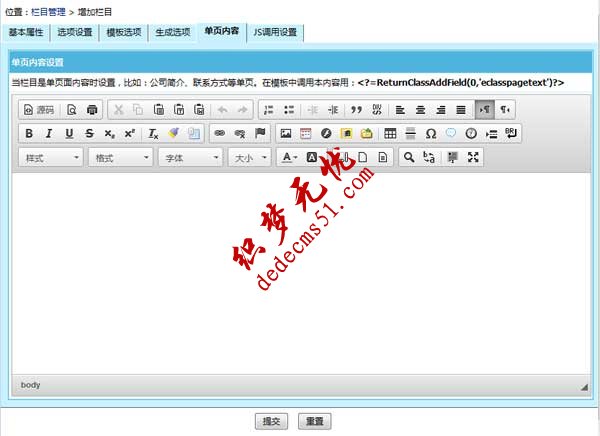Click the preview document icon
Screen dimensions: 600x436
(x=72, y=110)
